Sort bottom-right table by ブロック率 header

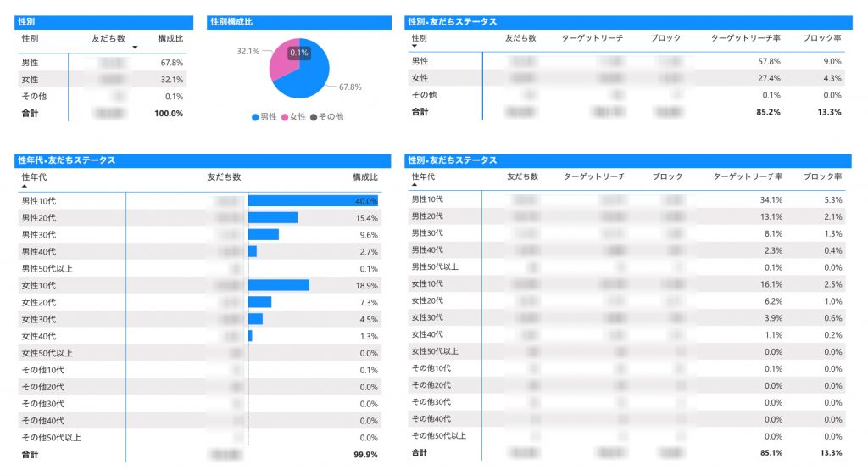coord(822,176)
